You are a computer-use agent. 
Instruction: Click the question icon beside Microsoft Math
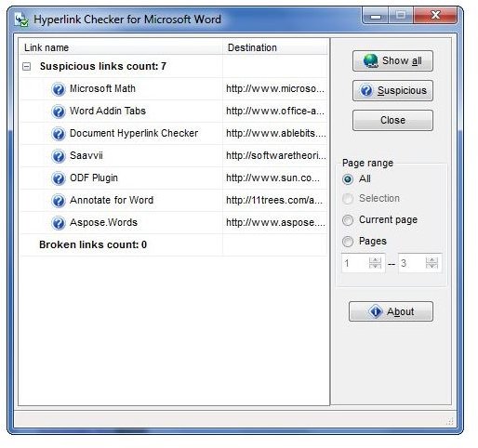pos(59,89)
